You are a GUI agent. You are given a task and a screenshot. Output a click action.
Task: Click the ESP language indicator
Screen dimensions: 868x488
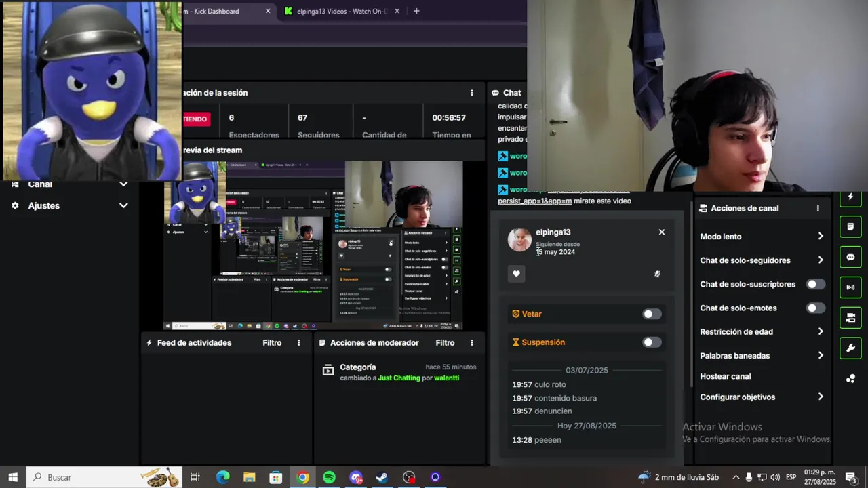(791, 477)
